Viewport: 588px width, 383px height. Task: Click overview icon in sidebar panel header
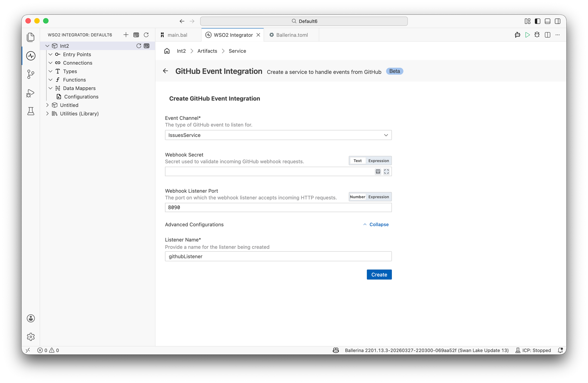click(x=136, y=35)
